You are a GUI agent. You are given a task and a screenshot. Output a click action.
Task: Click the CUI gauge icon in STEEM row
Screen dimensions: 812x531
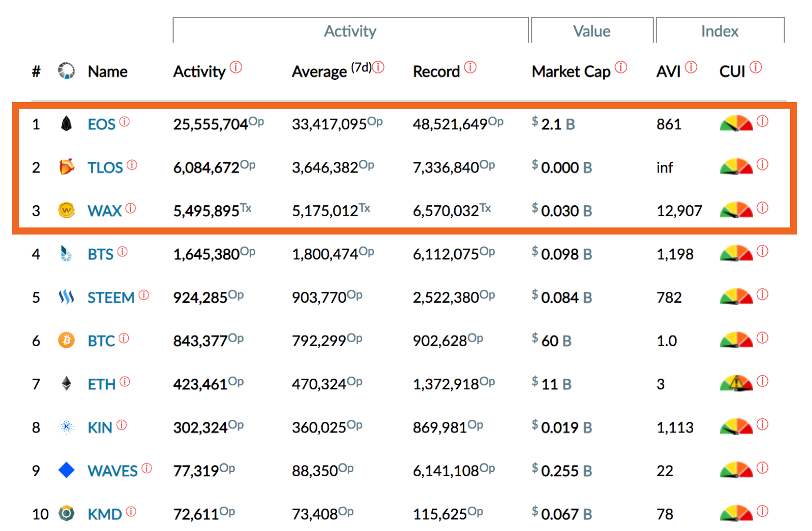click(736, 296)
